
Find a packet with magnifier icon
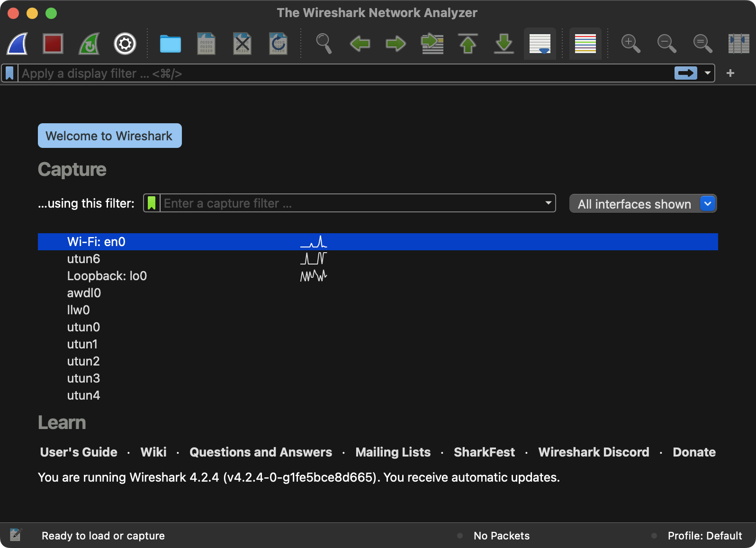324,44
